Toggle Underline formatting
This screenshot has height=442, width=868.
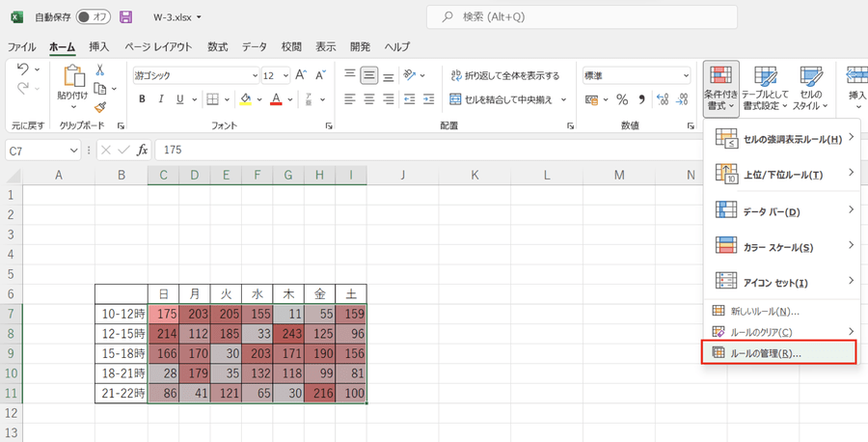tap(180, 99)
